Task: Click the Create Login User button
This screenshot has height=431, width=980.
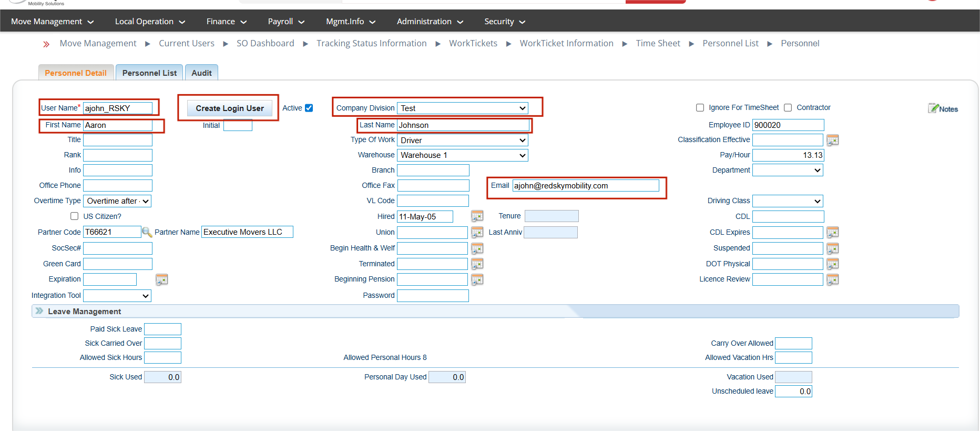Action: (x=230, y=108)
